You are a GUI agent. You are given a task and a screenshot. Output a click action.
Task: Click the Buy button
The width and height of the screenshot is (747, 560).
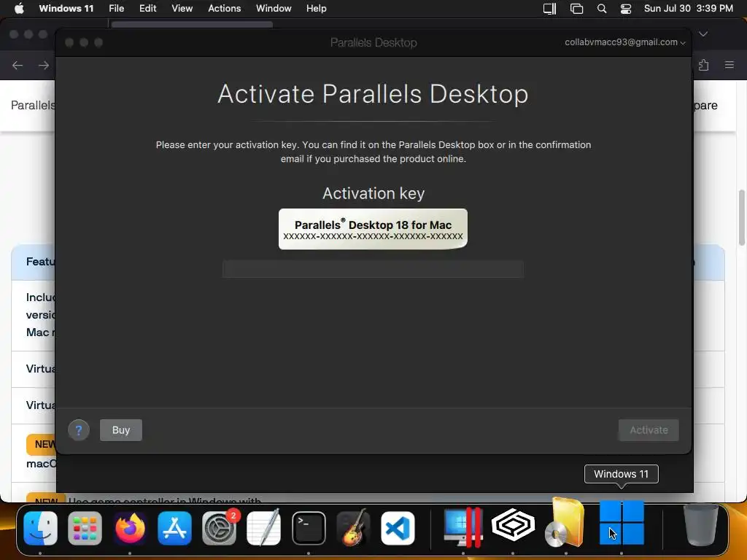coord(121,430)
